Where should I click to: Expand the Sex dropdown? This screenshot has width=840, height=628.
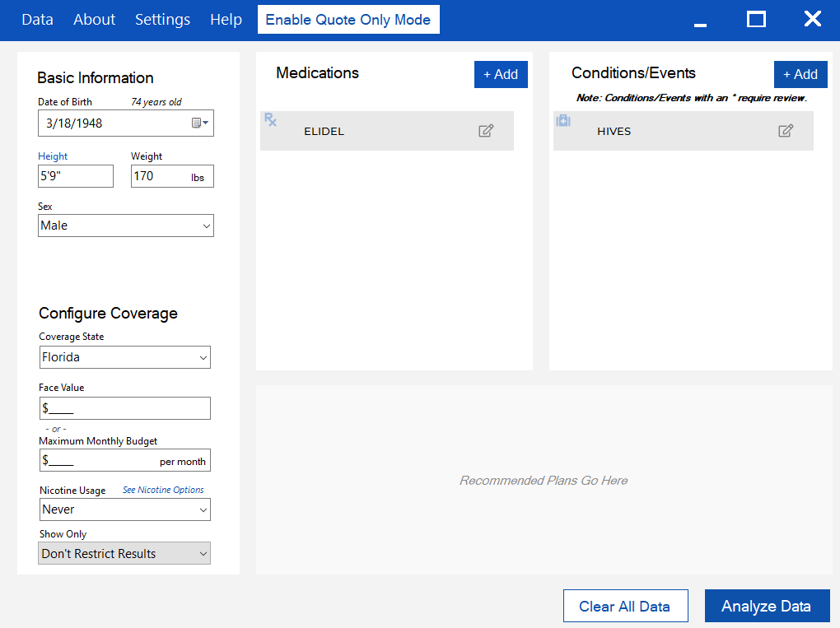click(125, 226)
